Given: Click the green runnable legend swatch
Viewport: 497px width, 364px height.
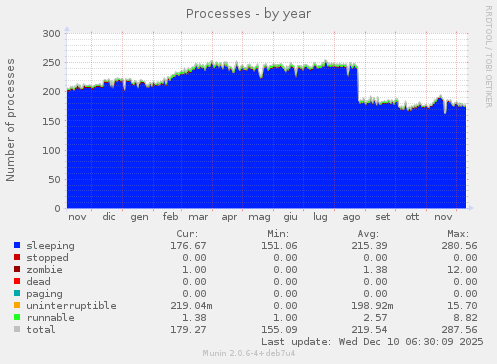Looking at the screenshot, I should pyautogui.click(x=17, y=317).
